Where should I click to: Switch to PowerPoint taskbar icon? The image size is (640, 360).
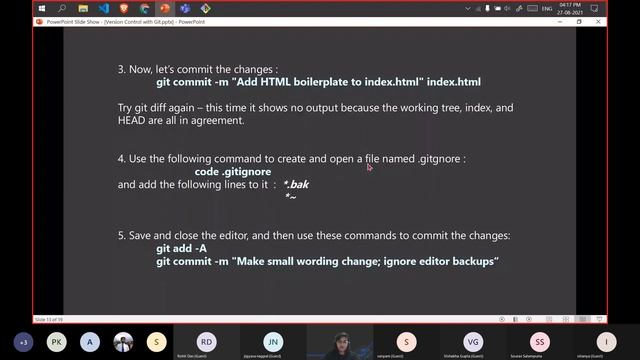click(165, 8)
